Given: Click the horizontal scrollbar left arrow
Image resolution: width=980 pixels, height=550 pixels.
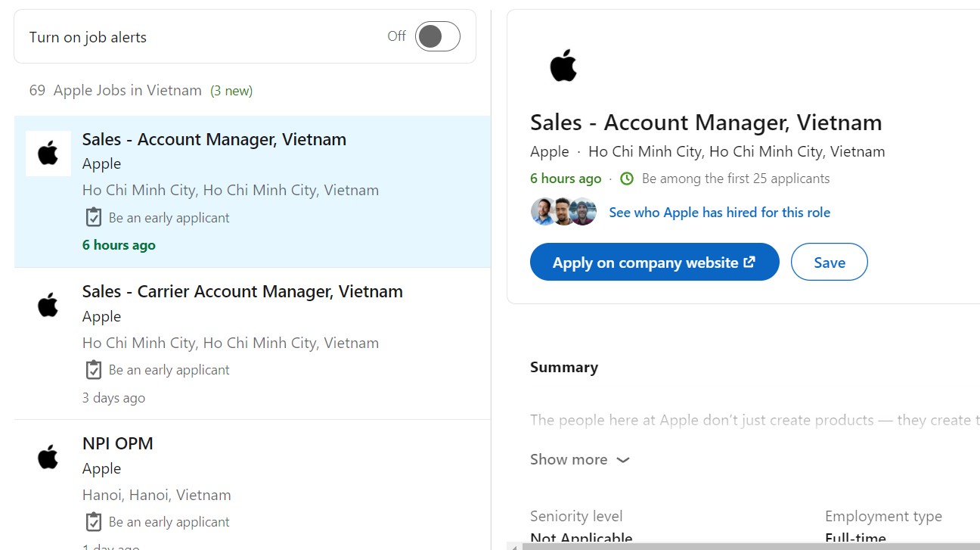Looking at the screenshot, I should pyautogui.click(x=513, y=545).
